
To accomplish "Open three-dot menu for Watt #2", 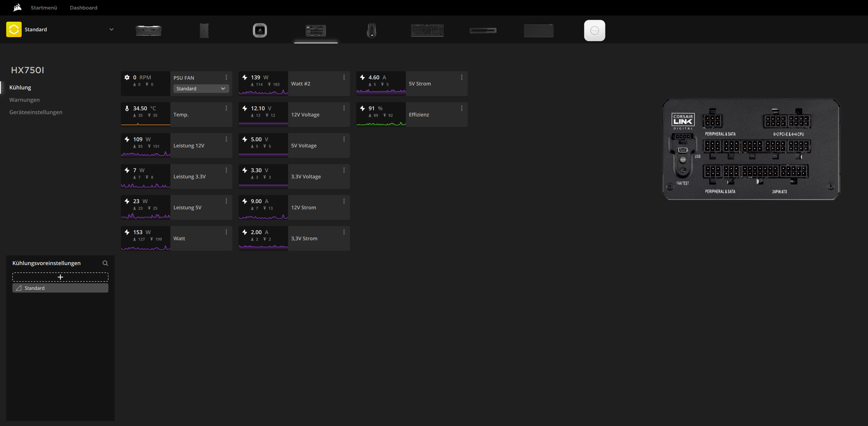I will tap(344, 77).
